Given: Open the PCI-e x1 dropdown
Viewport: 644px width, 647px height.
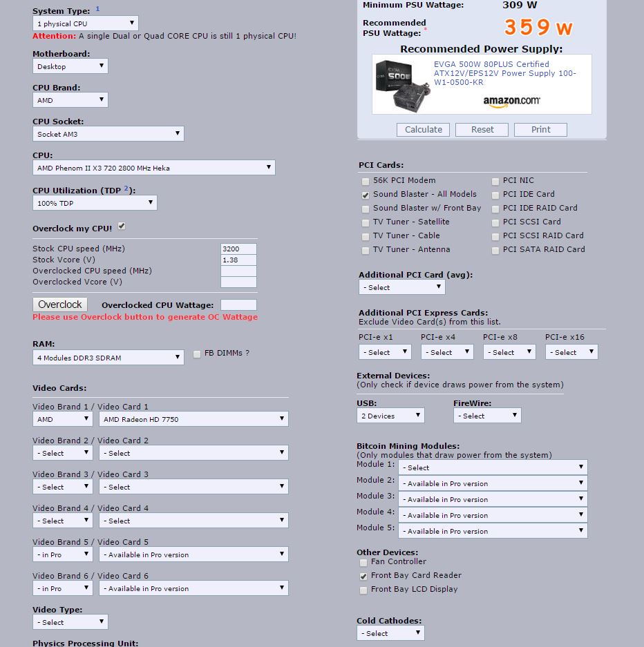Looking at the screenshot, I should click(x=385, y=352).
